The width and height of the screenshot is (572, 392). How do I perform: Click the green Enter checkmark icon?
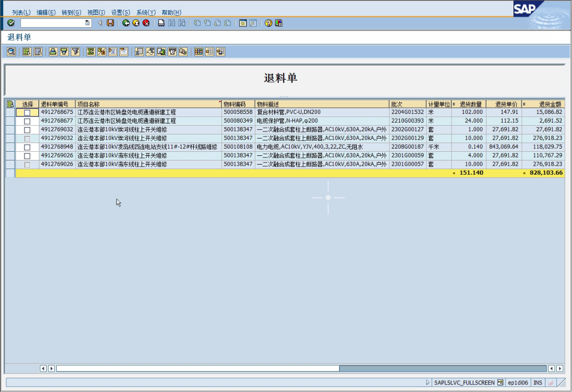click(11, 23)
